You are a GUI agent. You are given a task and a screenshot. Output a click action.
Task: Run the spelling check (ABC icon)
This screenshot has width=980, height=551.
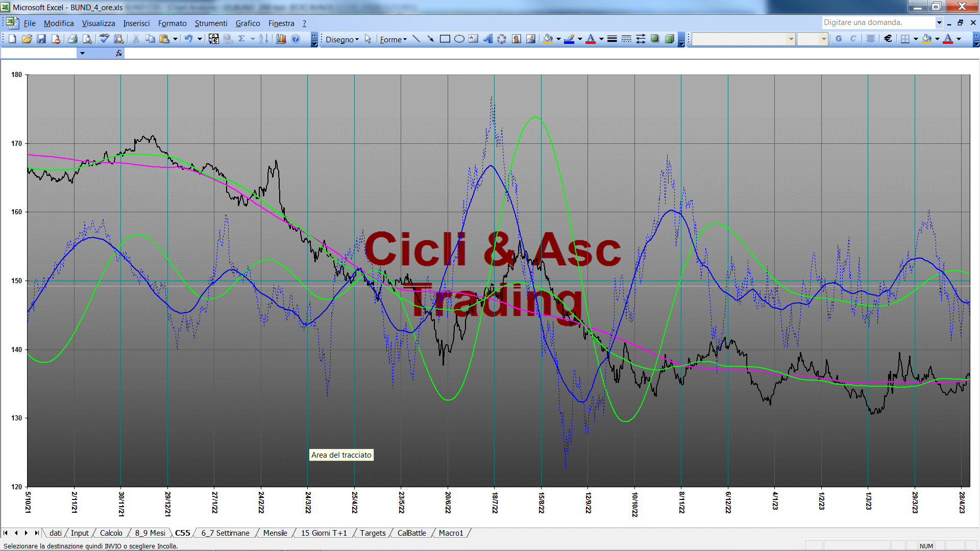[x=104, y=39]
